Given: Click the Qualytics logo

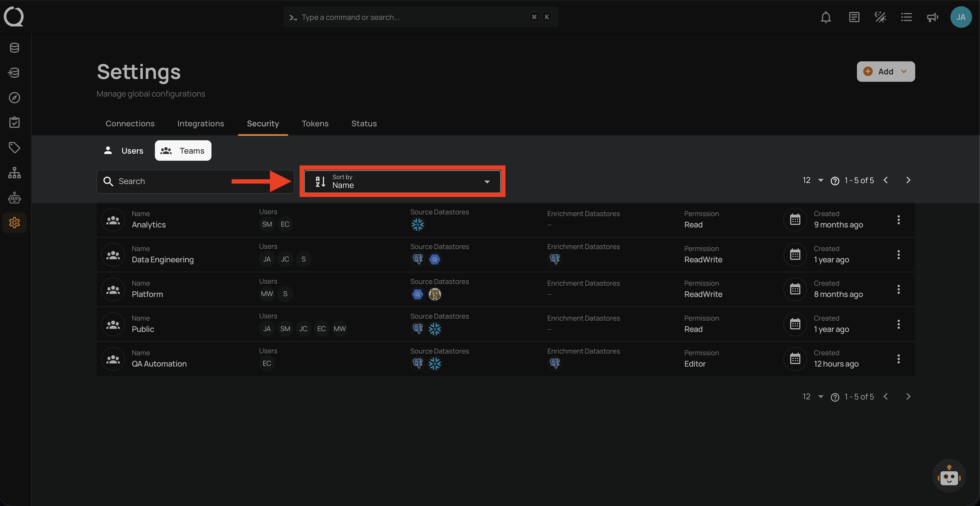Looking at the screenshot, I should (x=14, y=17).
